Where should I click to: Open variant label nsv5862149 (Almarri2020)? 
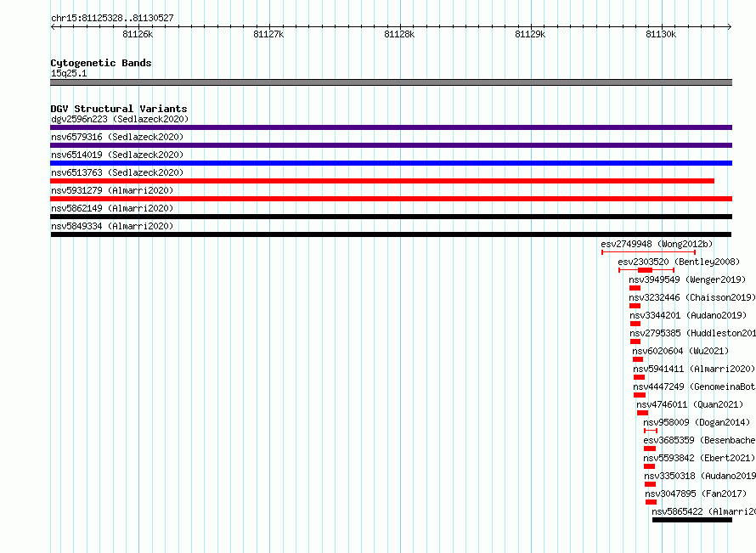tap(112, 208)
